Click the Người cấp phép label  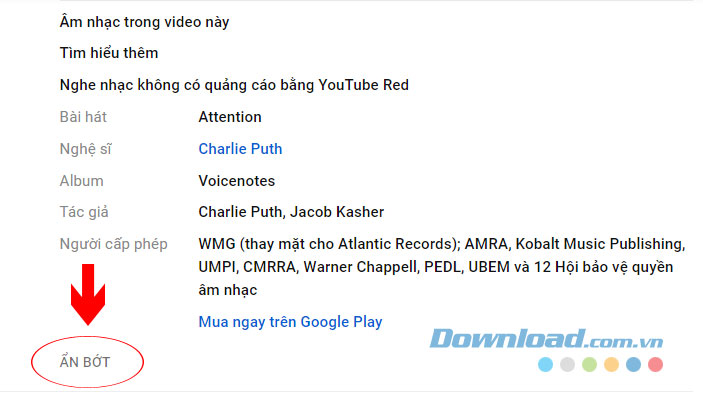click(x=113, y=244)
